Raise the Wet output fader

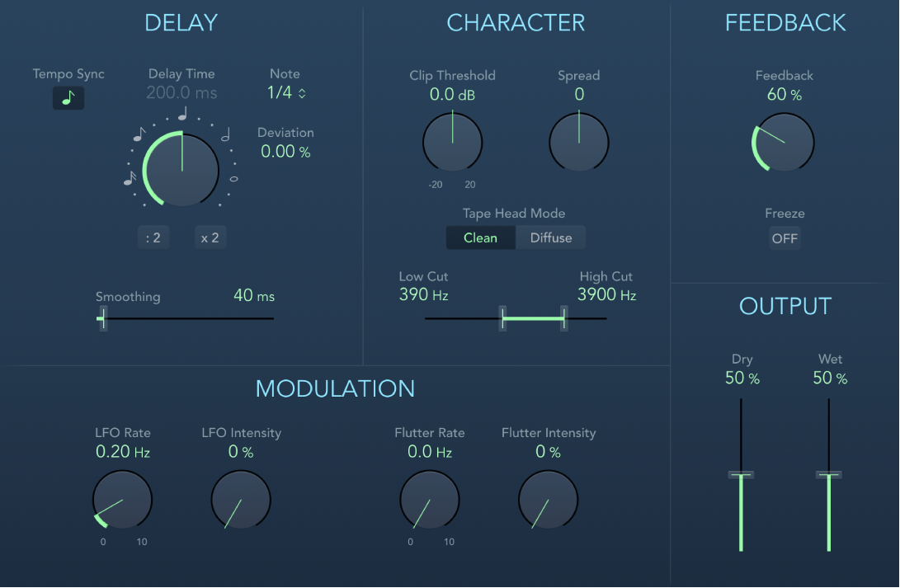point(828,474)
